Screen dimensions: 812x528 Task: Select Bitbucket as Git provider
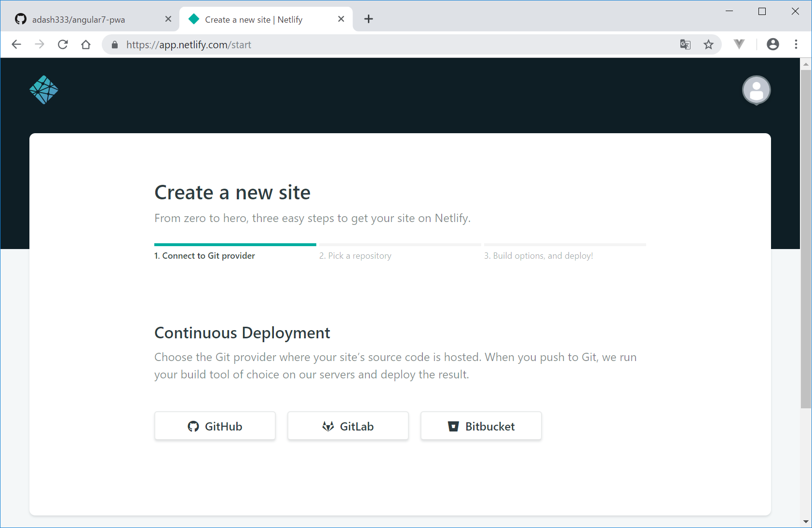tap(481, 426)
